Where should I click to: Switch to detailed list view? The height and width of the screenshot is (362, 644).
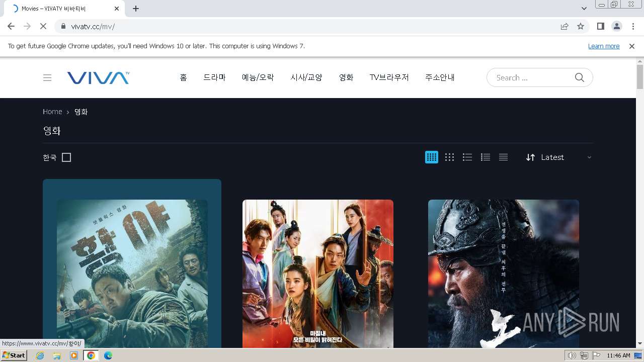click(x=486, y=157)
